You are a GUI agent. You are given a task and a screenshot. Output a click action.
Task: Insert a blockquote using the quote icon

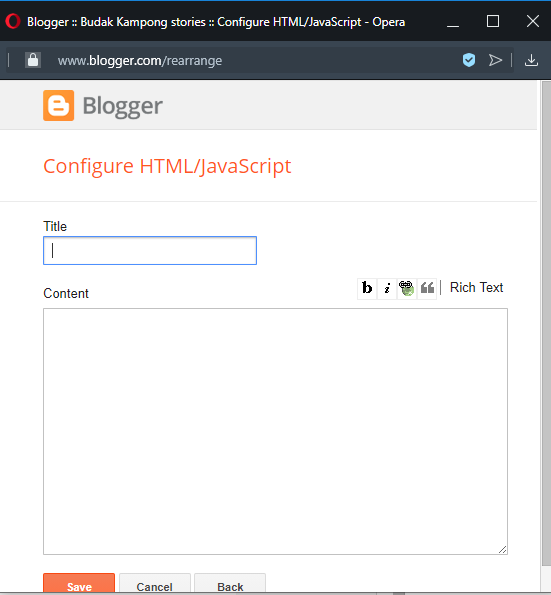click(x=427, y=288)
